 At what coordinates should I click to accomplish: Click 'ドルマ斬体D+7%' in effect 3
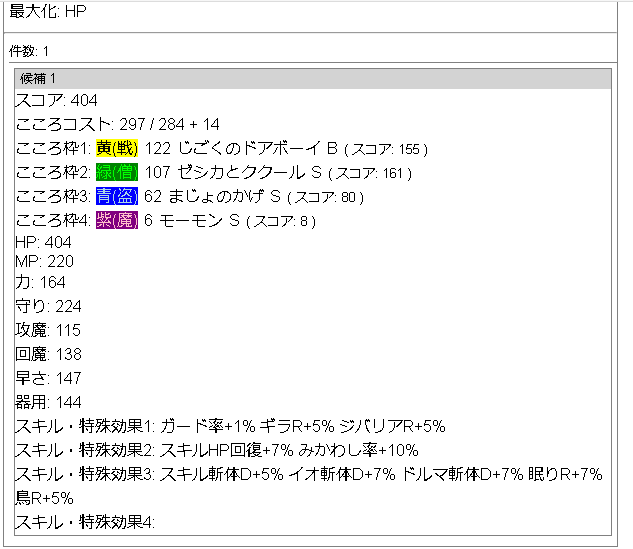(x=462, y=474)
